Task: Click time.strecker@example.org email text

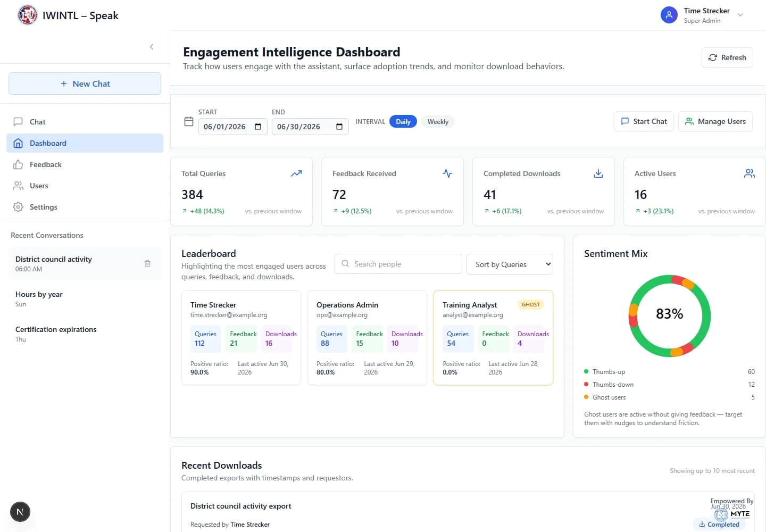Action: click(x=229, y=315)
